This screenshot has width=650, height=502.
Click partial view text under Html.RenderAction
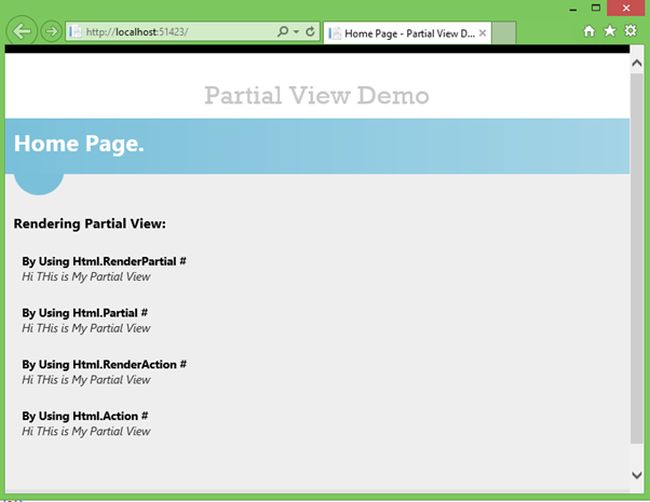(86, 380)
